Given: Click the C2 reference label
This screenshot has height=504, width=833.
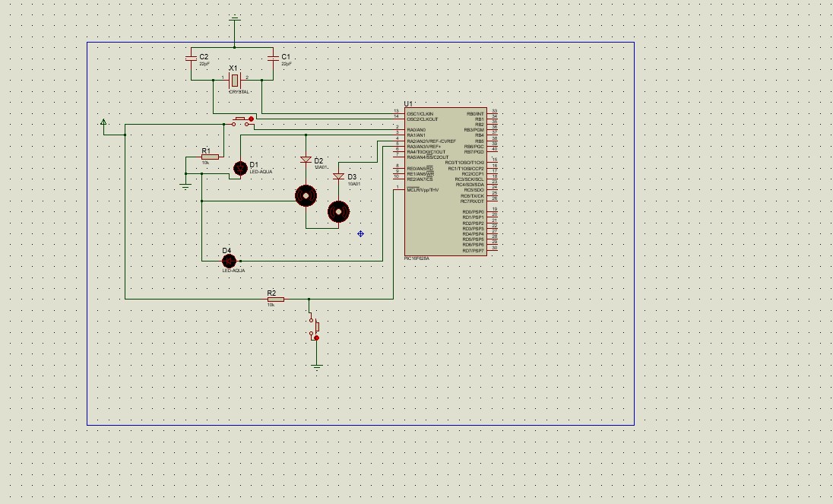Looking at the screenshot, I should pos(204,57).
